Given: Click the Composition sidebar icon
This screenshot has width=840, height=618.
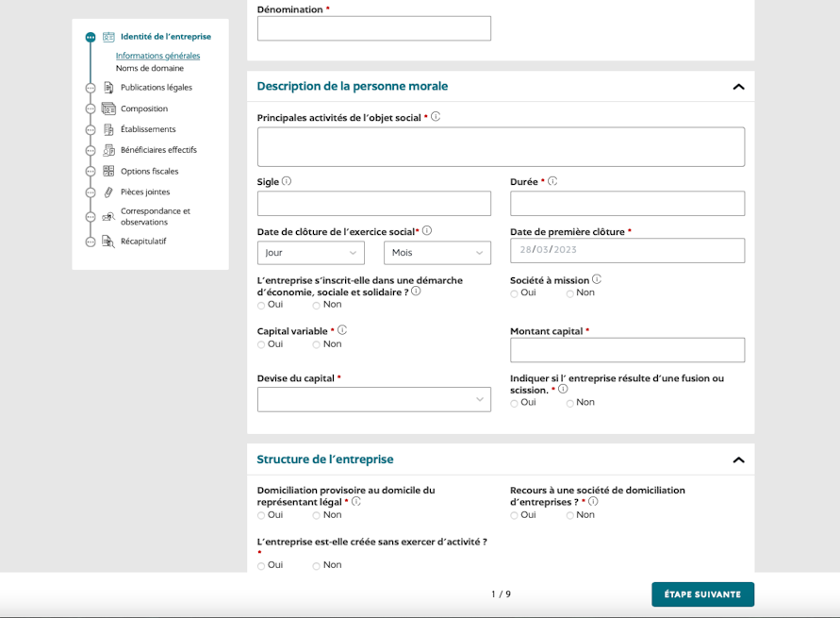Looking at the screenshot, I should pos(108,109).
